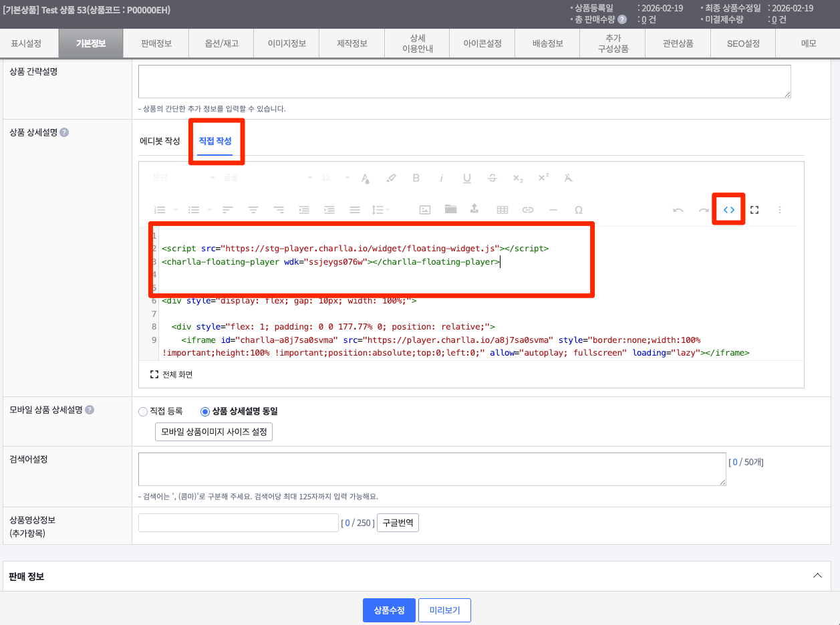
Task: Toggle the HTML code view icon
Action: pyautogui.click(x=729, y=210)
